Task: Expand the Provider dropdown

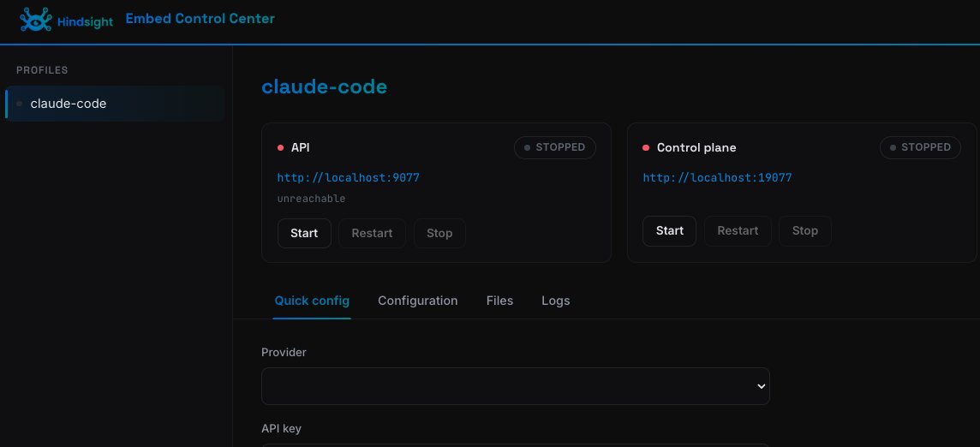Action: 515,386
